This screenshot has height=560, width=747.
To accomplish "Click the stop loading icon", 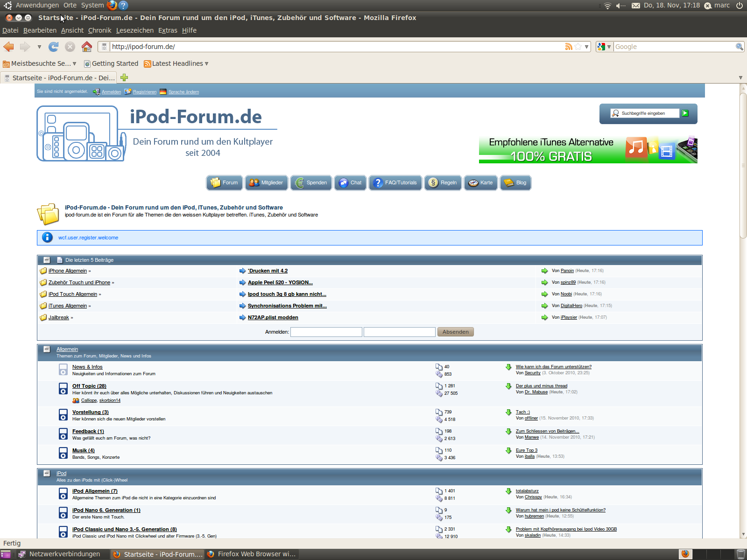I will click(70, 47).
